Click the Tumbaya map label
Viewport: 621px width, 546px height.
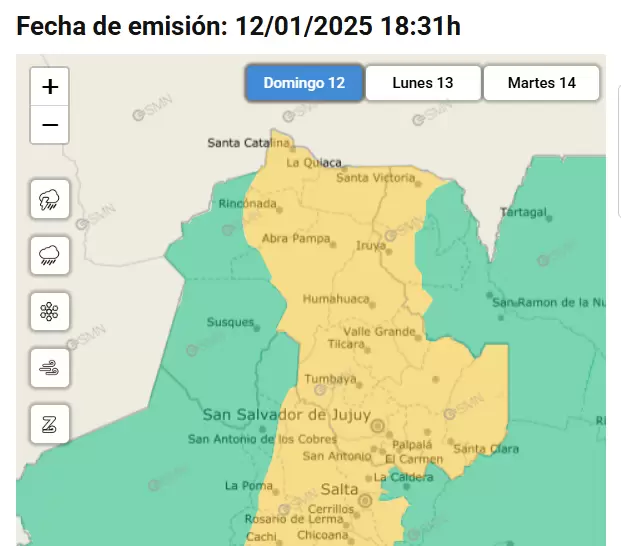(330, 379)
